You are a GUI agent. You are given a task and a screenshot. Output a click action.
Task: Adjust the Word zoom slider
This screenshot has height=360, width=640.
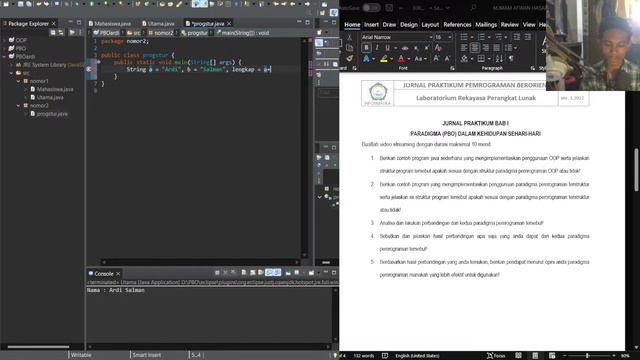588,356
